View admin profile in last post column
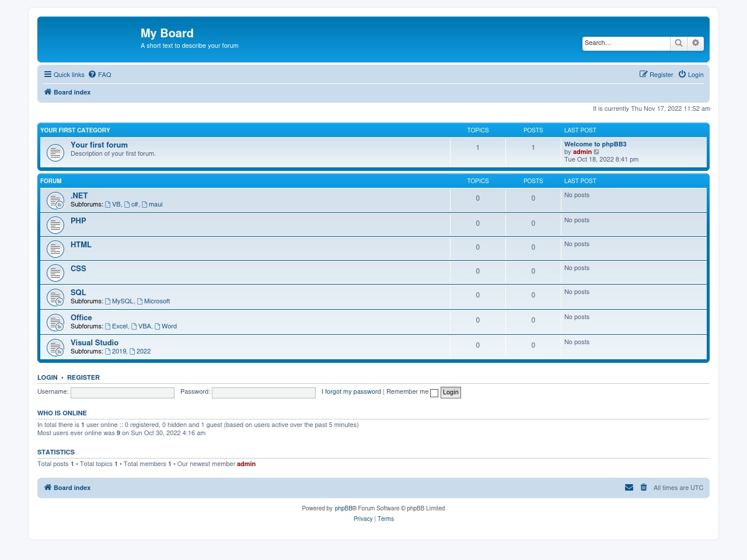The width and height of the screenshot is (747, 560). 582,152
